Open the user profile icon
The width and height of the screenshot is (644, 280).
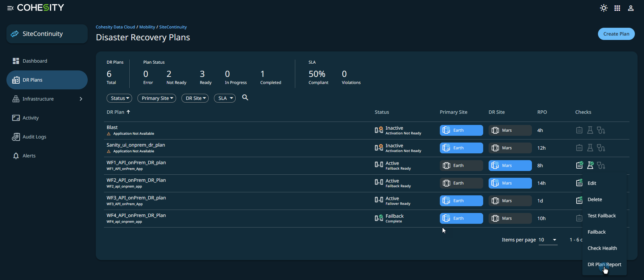(630, 8)
